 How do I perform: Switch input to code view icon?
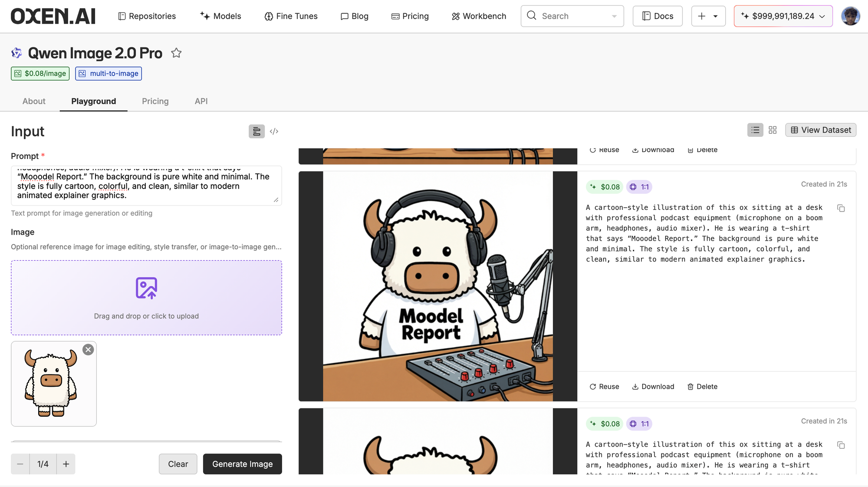tap(274, 131)
